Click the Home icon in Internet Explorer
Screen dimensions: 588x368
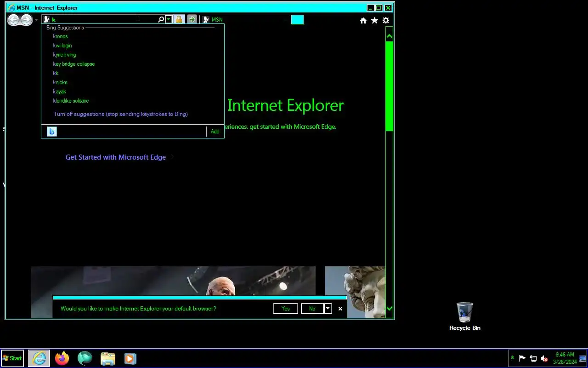[363, 20]
